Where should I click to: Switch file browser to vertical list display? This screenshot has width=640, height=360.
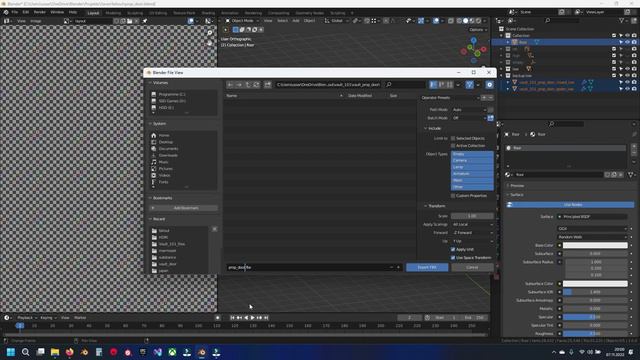tap(433, 84)
